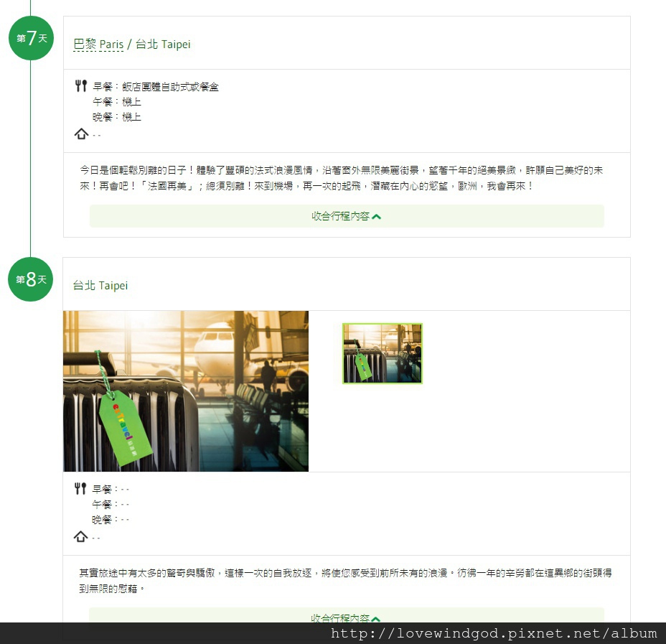Viewport: 666px width, 644px height.
Task: Click Day 7 breakfast text 飯店團體自助式或餐盒
Action: 170,87
